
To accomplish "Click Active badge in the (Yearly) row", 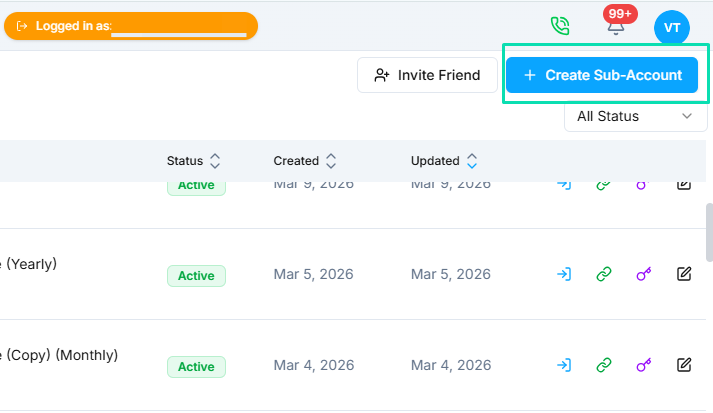I will [x=196, y=276].
